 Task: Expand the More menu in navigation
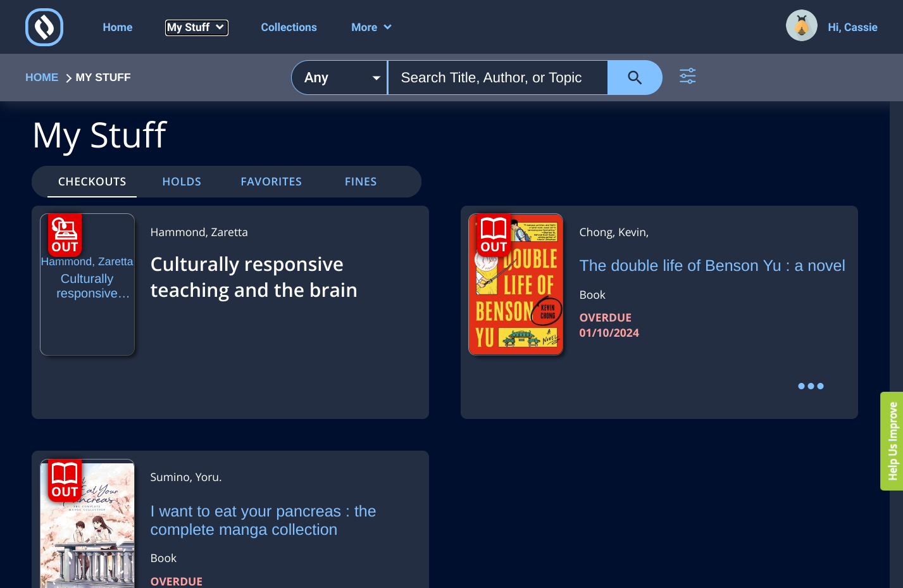coord(371,27)
